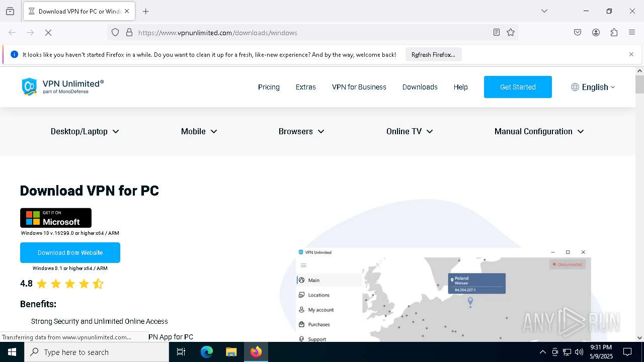Screen dimensions: 644x362
Task: Open the Firefox View tab list icon
Action: tap(10, 11)
